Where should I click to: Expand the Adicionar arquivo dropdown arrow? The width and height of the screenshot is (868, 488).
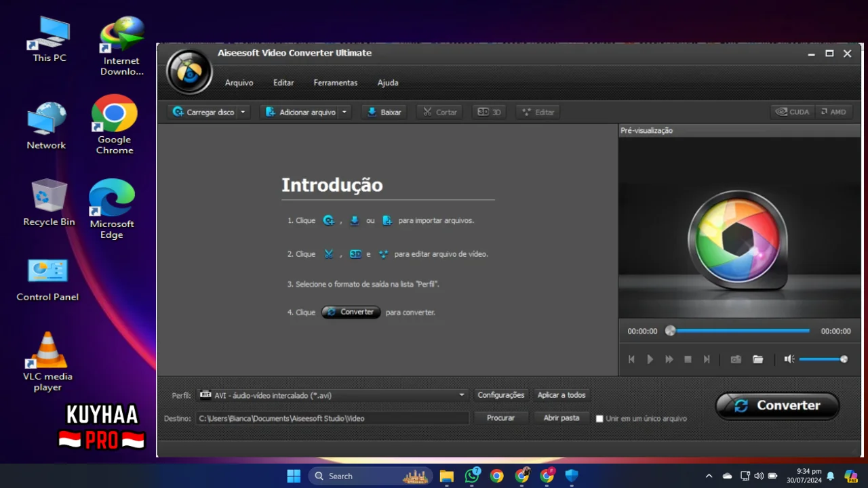(x=344, y=112)
